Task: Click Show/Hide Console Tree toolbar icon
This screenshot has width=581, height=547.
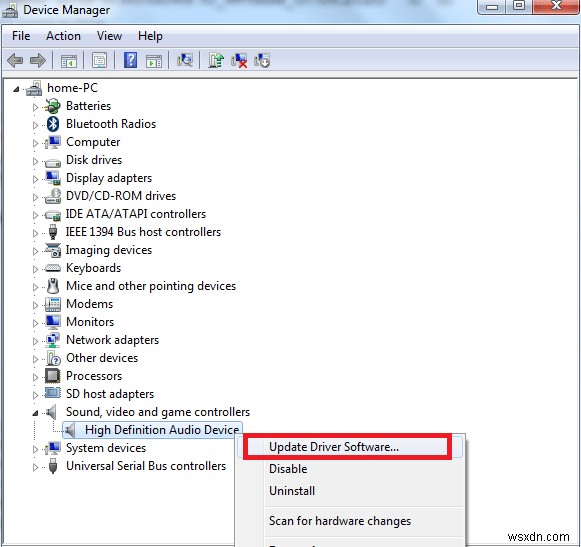Action: 69,61
